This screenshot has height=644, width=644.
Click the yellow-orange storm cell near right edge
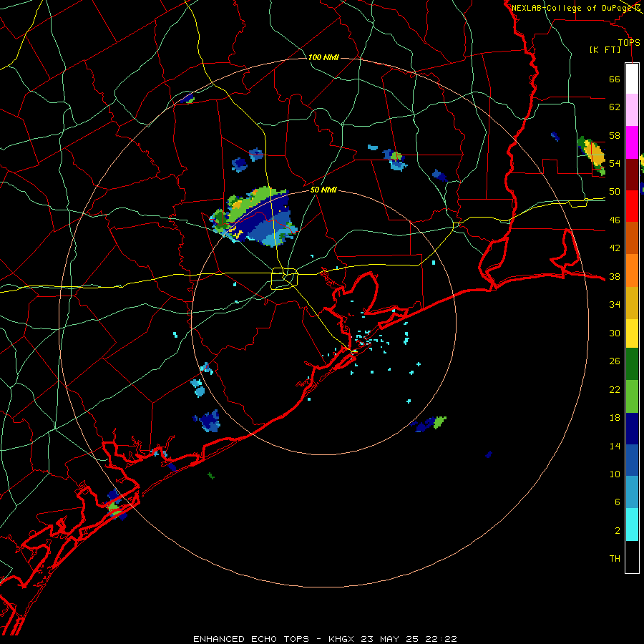pos(592,155)
